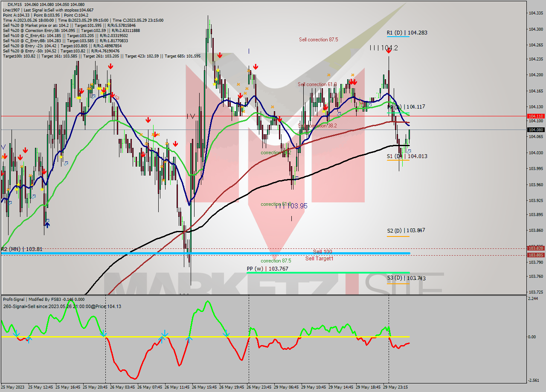The height and width of the screenshot is (392, 546).
Task: Click the 103.805 price tag on the axis
Action: coord(535,255)
